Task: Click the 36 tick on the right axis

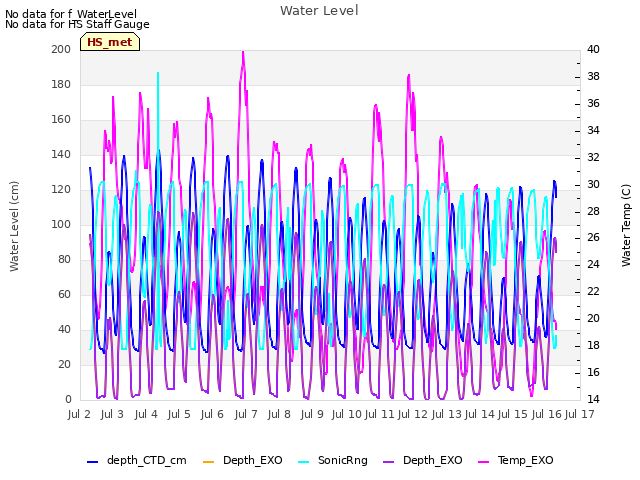Action: coord(593,103)
